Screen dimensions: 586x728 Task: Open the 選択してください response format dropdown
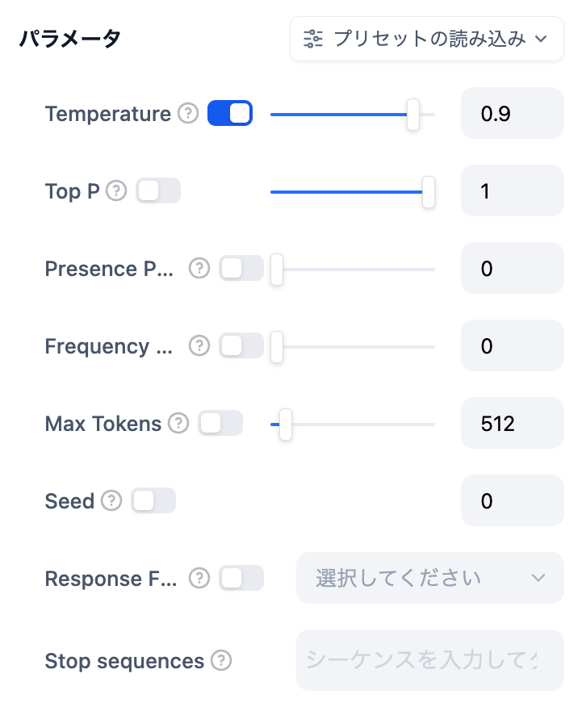(429, 578)
